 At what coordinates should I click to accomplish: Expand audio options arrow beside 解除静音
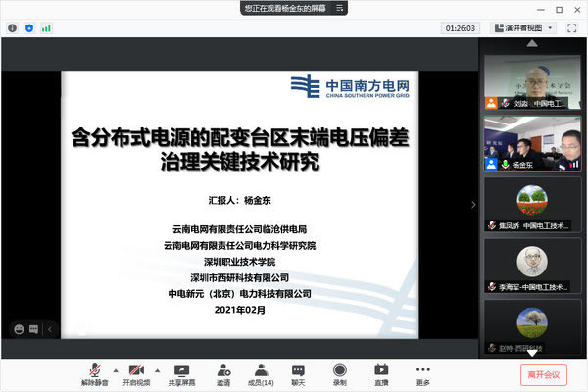click(x=116, y=369)
